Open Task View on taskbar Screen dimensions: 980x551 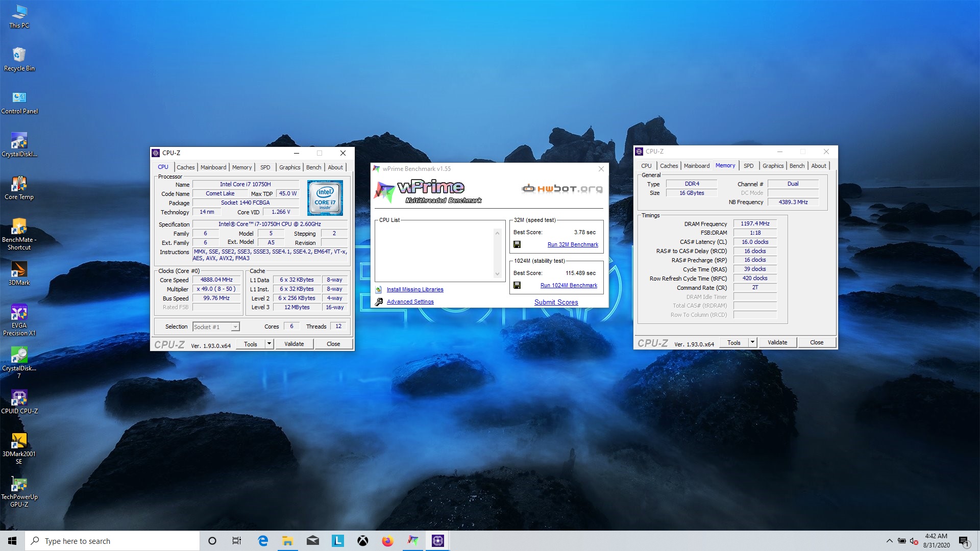(237, 541)
